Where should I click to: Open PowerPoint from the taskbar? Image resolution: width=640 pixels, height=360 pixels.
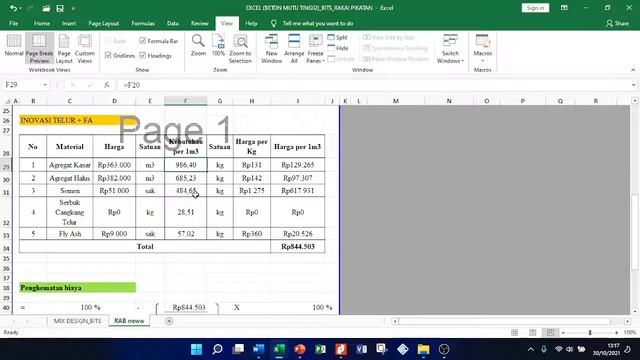tap(300, 349)
